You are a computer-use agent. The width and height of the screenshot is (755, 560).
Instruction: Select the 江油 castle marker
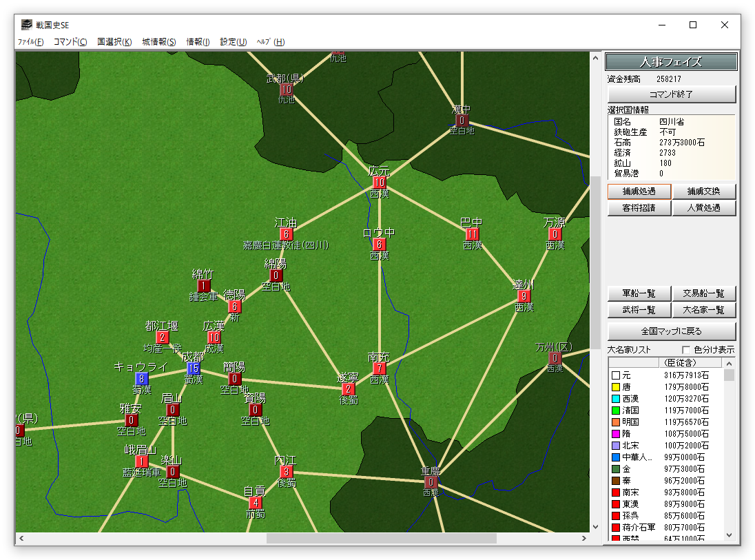(286, 234)
